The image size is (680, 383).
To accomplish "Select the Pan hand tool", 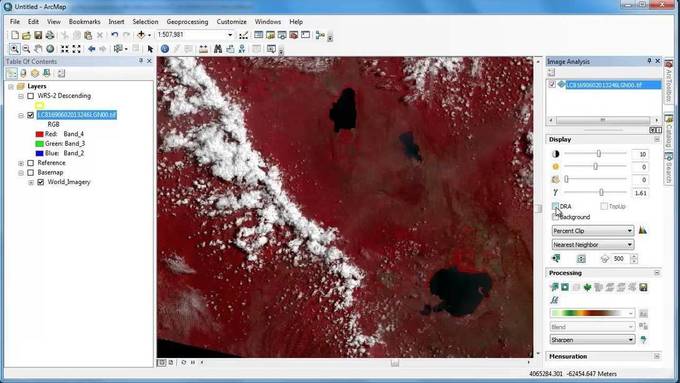I will coord(38,49).
